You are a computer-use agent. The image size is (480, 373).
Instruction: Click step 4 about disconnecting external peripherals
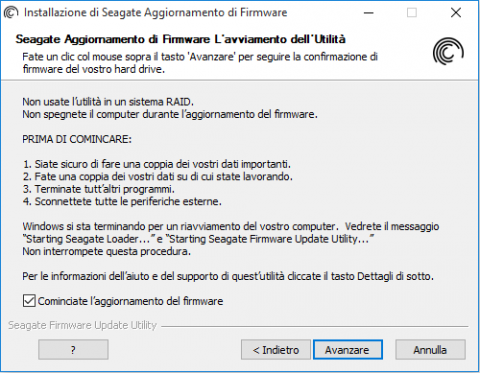[x=122, y=201]
